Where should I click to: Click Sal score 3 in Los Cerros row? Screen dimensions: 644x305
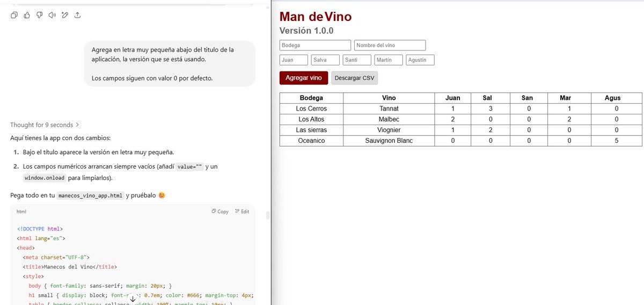(490, 108)
